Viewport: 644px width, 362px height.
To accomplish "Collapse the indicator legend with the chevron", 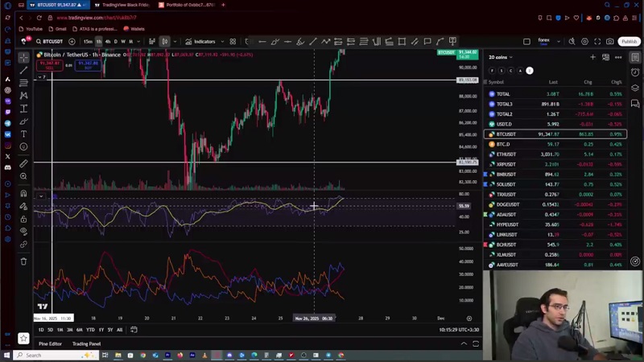I will coord(41,195).
